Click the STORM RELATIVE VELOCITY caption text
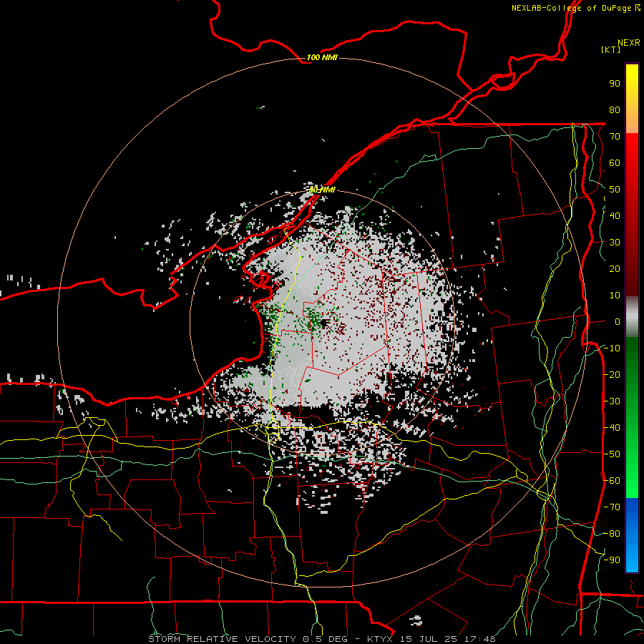This screenshot has width=644, height=644. tap(223, 639)
